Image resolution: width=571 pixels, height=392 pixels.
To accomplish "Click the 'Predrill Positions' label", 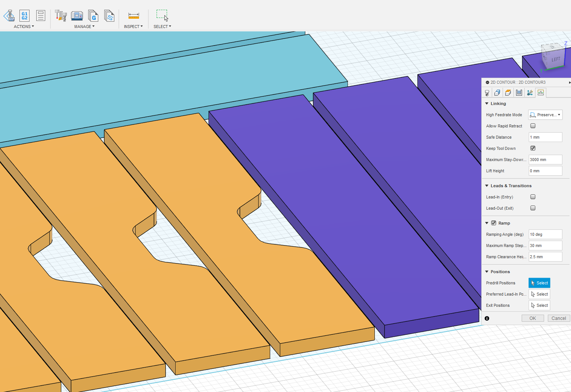I will (500, 283).
